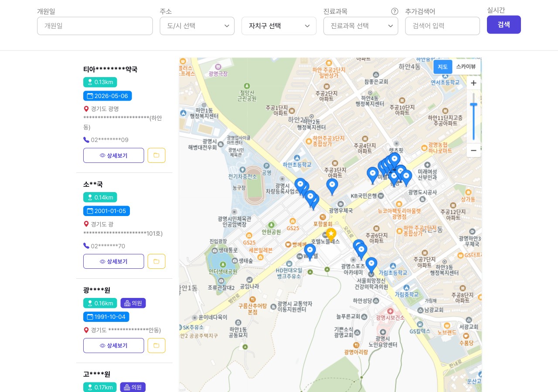Expand the 자치구 선택 dropdown
Viewport: 558px width, 392px height.
coord(279,26)
